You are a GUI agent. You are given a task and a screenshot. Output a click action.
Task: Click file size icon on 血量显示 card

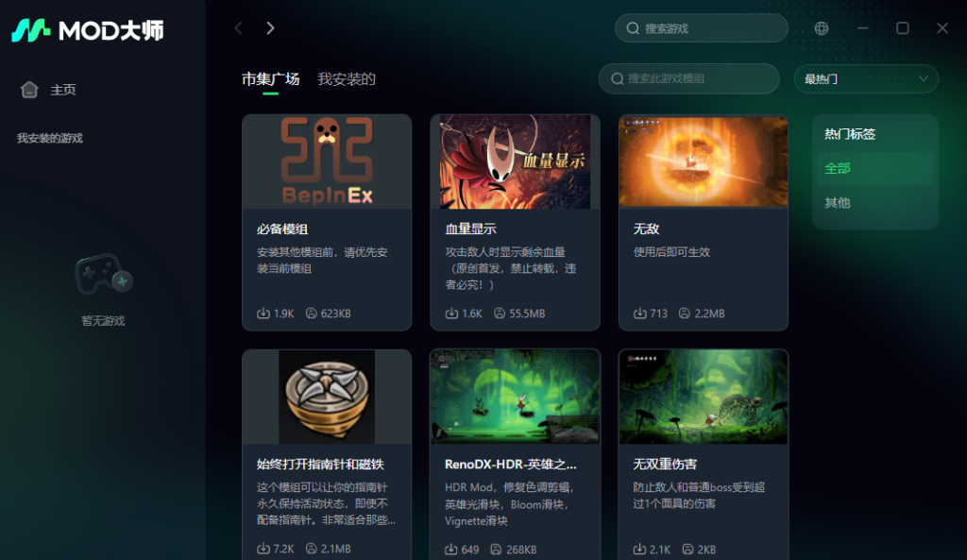(x=500, y=313)
